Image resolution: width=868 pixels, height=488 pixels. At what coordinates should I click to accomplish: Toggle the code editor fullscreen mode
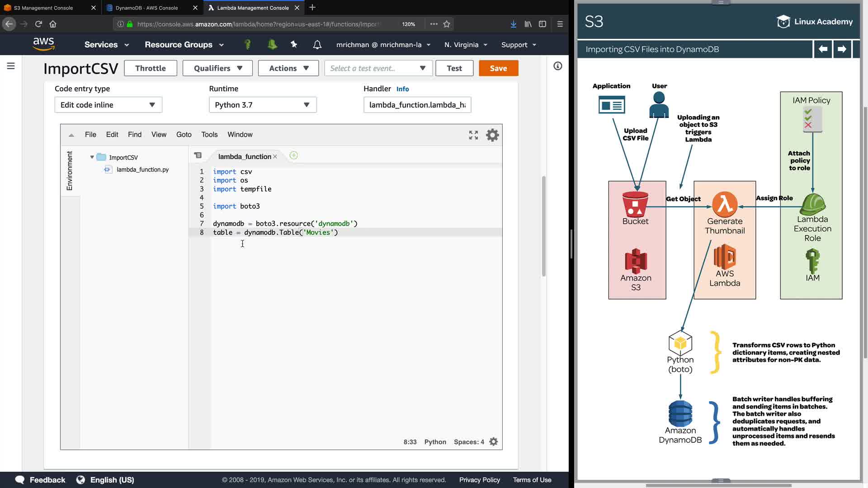473,135
